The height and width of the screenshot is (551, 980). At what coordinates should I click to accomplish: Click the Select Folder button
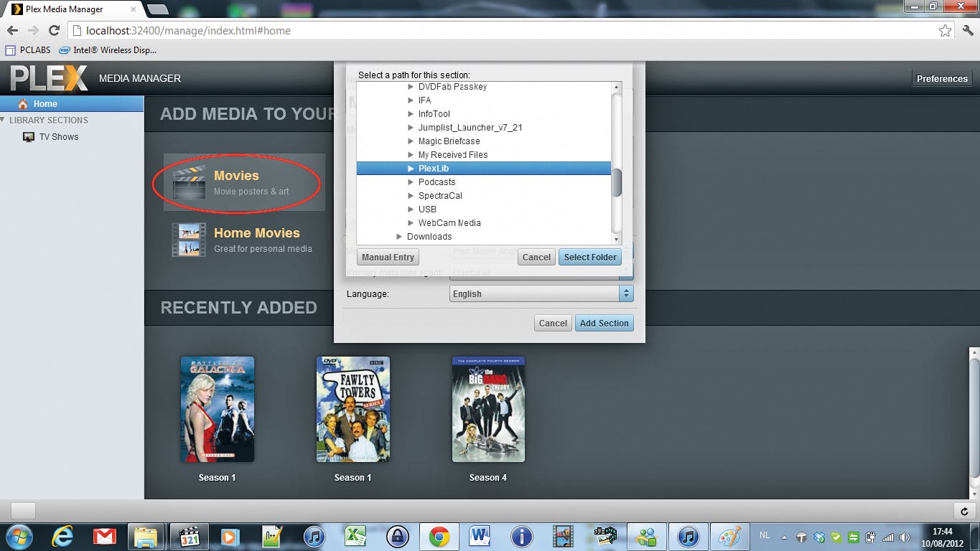590,257
